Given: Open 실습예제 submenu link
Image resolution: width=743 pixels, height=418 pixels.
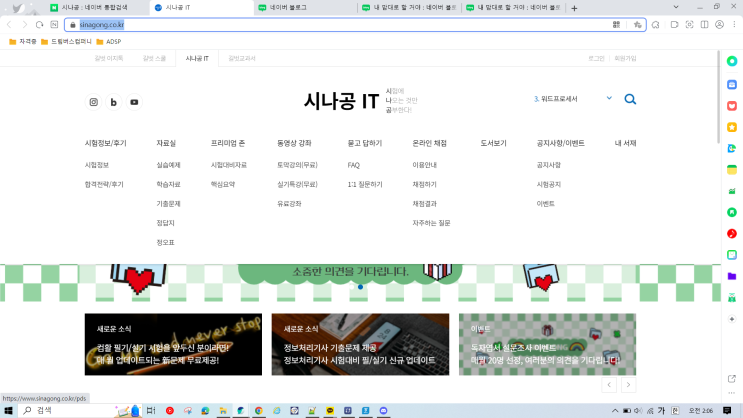Looking at the screenshot, I should point(168,165).
